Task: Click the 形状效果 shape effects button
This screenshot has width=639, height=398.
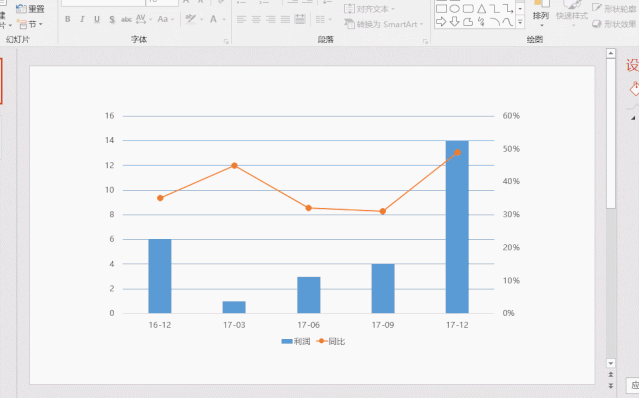Action: click(x=614, y=24)
